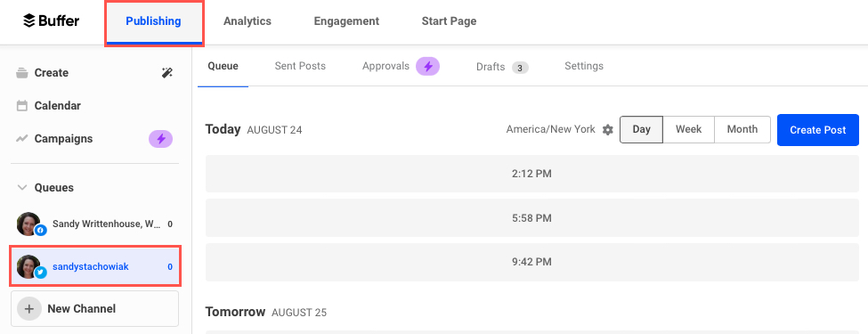Click the New Channel button

pyautogui.click(x=94, y=308)
